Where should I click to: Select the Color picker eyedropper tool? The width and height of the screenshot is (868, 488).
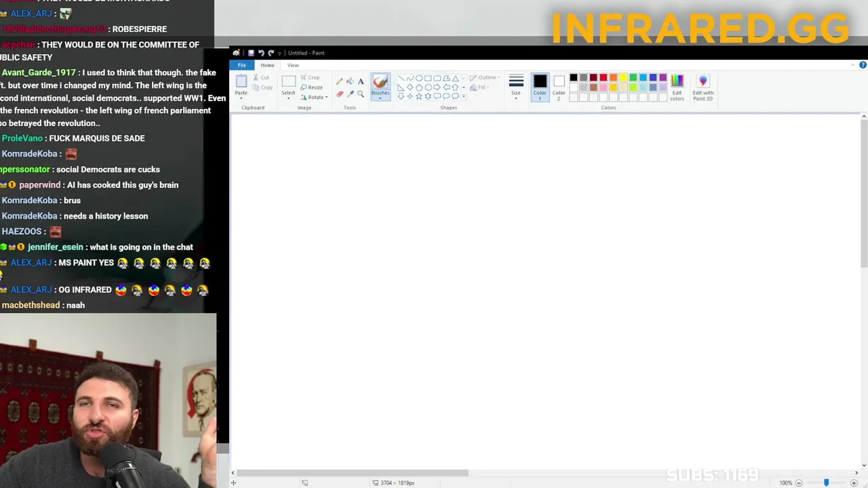[x=351, y=94]
